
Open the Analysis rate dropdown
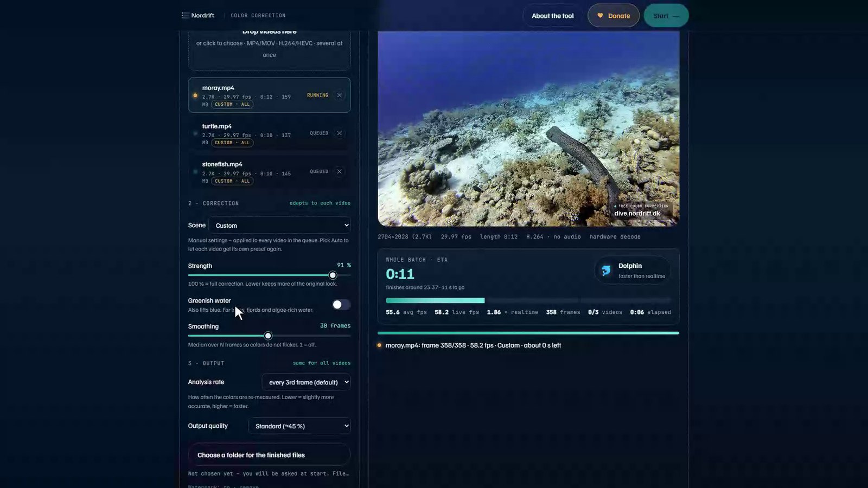click(306, 382)
